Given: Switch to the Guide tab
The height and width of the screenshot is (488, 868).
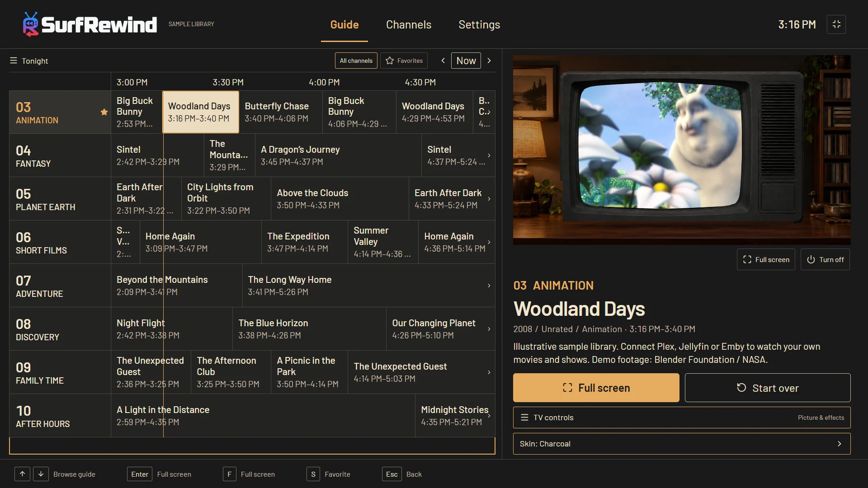Looking at the screenshot, I should [x=344, y=24].
